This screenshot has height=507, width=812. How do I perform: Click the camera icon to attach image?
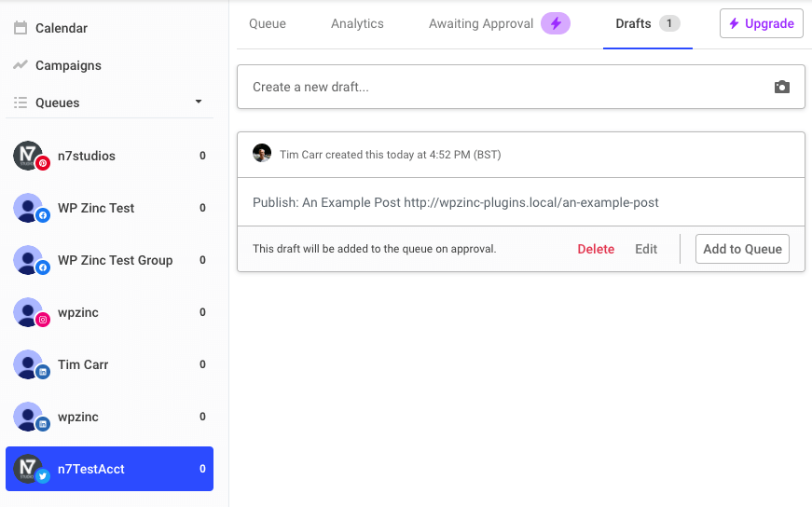782,87
